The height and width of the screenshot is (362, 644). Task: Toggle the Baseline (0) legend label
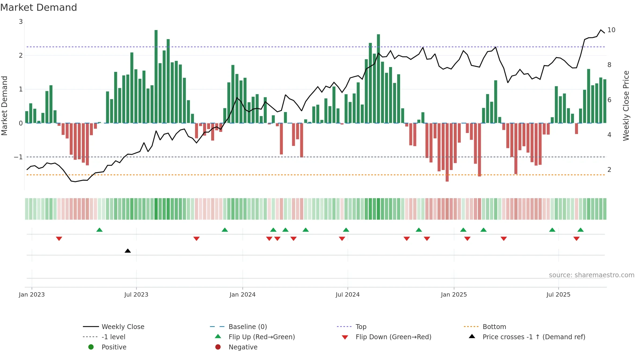[248, 327]
